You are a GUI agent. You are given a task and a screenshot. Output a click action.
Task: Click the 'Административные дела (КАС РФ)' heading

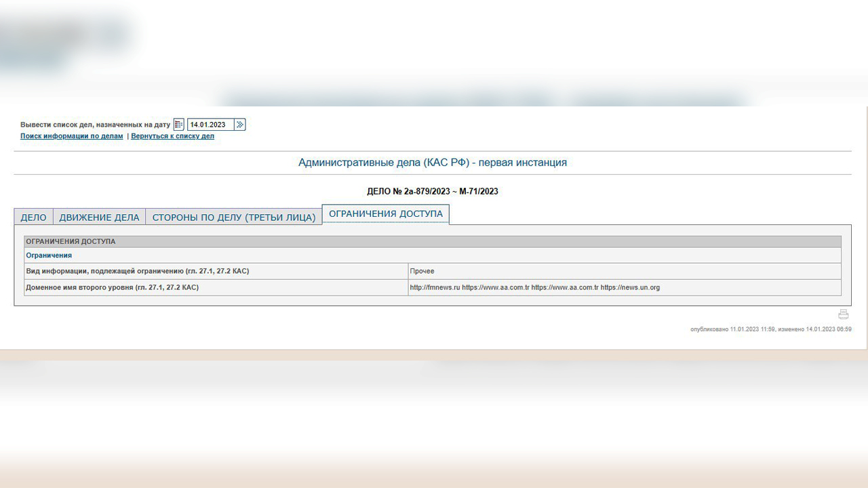point(432,163)
